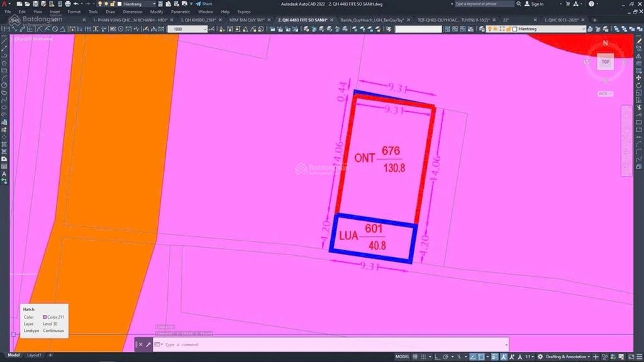Toggle lineweight display in status bar
Viewport: 644px width, 362px height.
tap(494, 357)
